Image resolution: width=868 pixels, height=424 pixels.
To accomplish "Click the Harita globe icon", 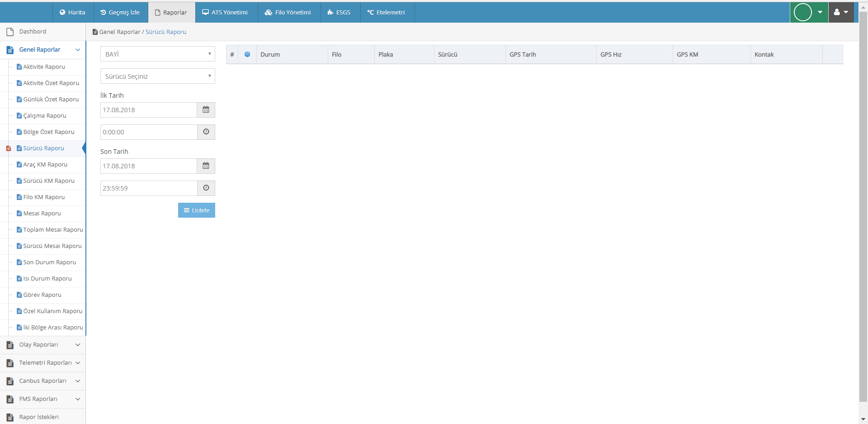I will click(x=62, y=12).
